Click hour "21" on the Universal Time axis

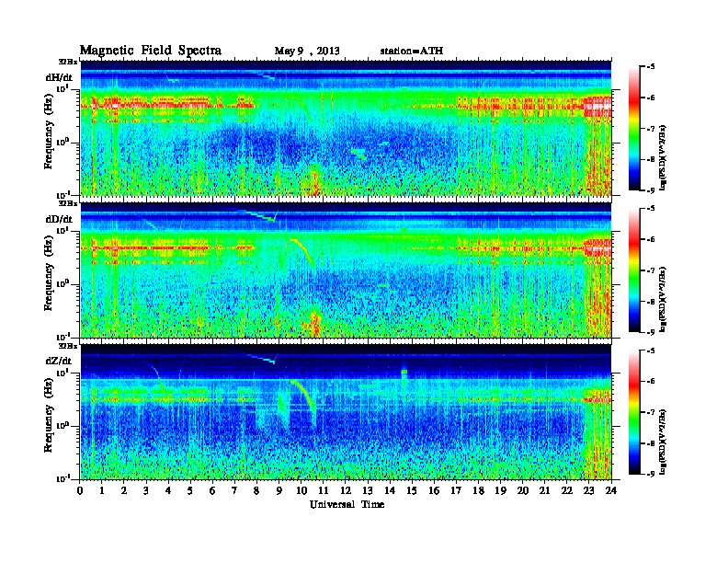pos(544,490)
